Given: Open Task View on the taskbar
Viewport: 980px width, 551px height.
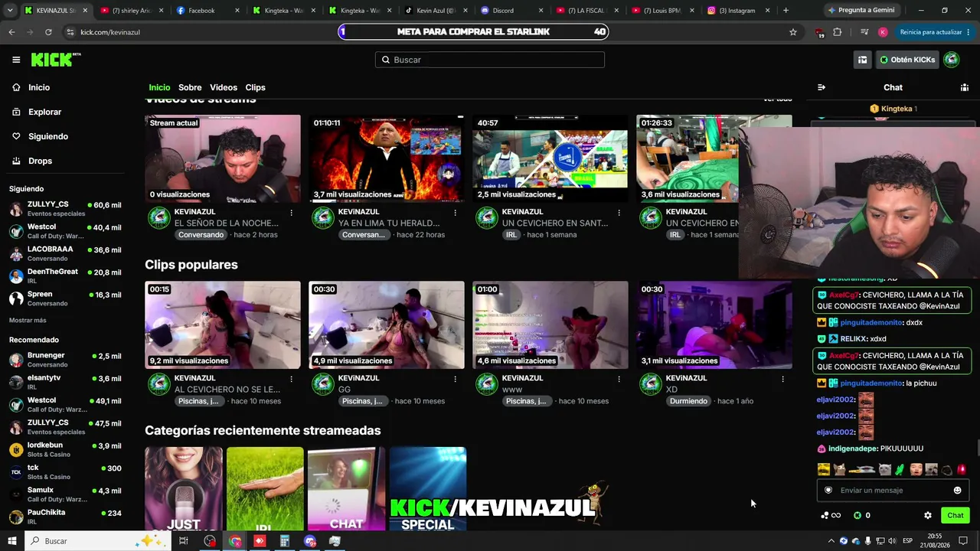Looking at the screenshot, I should coord(184,541).
